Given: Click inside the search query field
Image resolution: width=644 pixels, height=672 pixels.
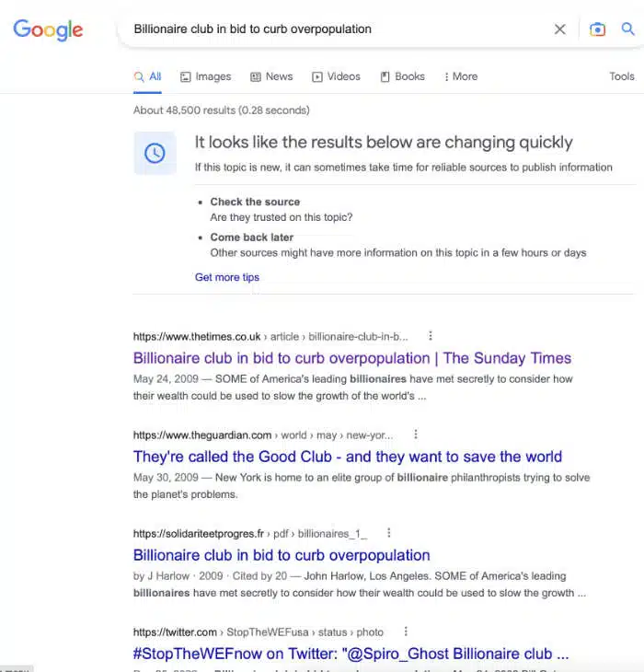Looking at the screenshot, I should pyautogui.click(x=334, y=29).
